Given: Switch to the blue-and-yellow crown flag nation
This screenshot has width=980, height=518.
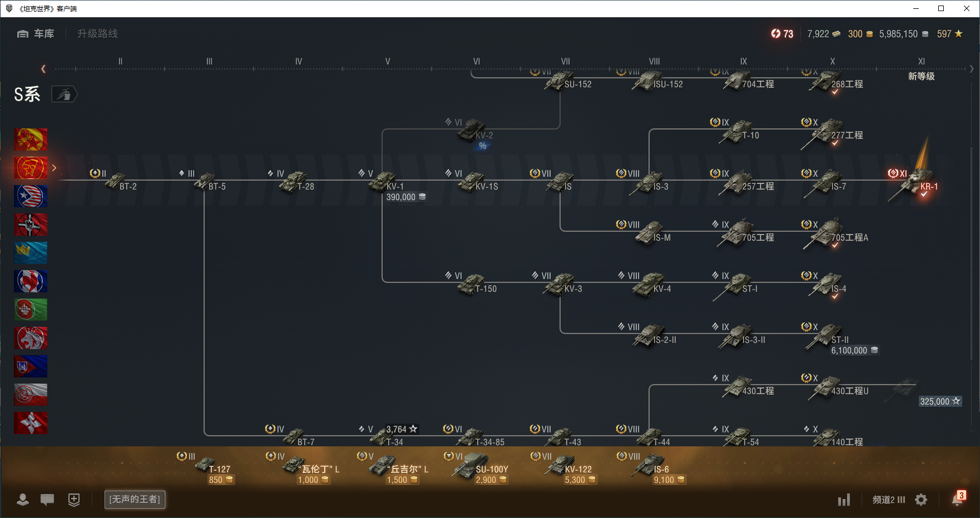Looking at the screenshot, I should [31, 253].
